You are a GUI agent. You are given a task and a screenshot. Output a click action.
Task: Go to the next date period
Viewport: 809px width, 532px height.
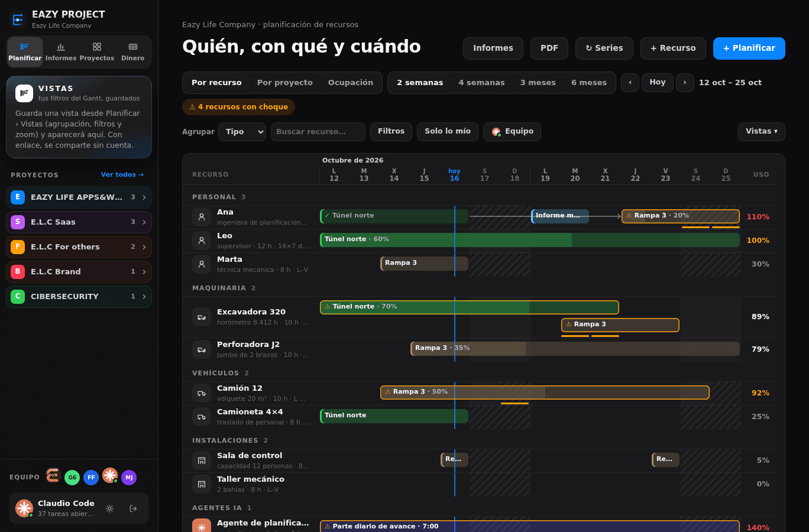(685, 83)
